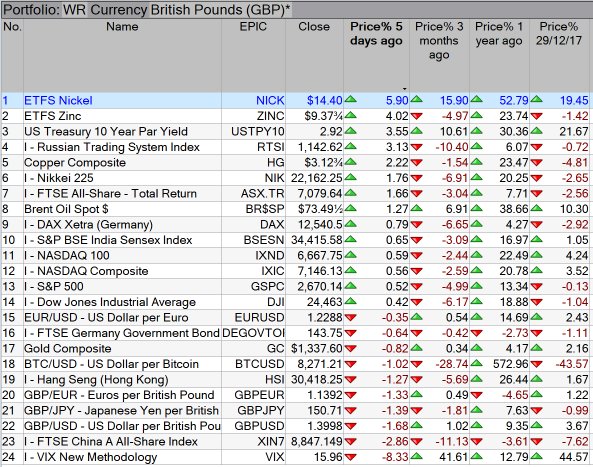Click the 22,162.25 Nikkei close value
The image size is (593, 467).
317,178
